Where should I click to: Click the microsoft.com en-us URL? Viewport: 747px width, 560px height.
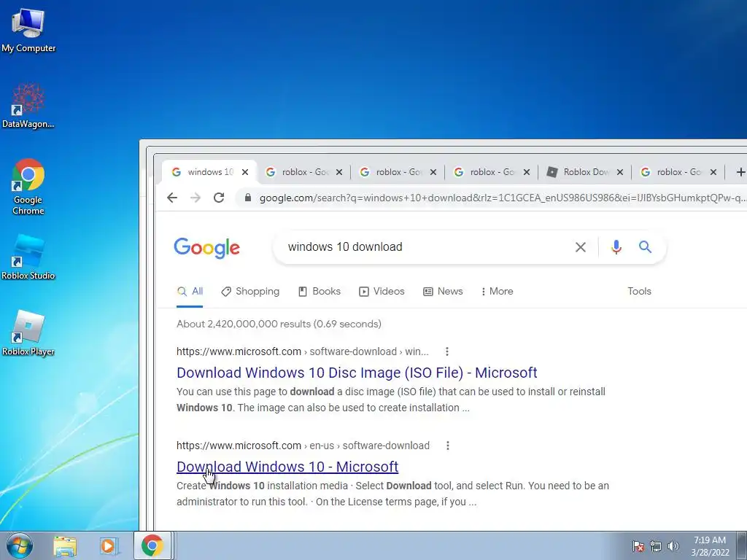[x=303, y=446]
